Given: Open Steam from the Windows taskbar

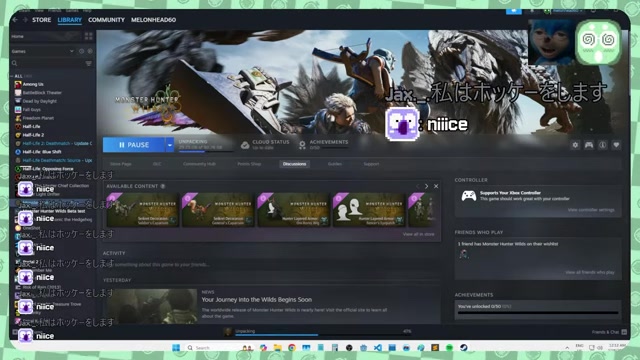Looking at the screenshot, I should click(464, 348).
